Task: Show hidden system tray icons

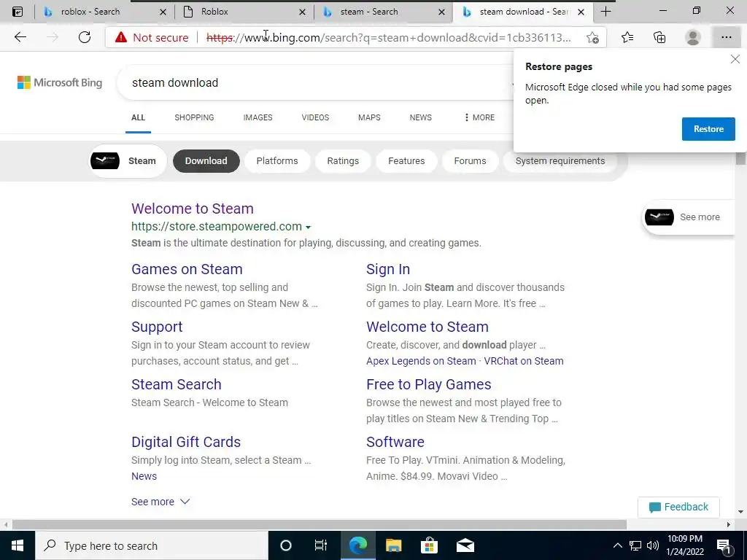Action: point(617,545)
